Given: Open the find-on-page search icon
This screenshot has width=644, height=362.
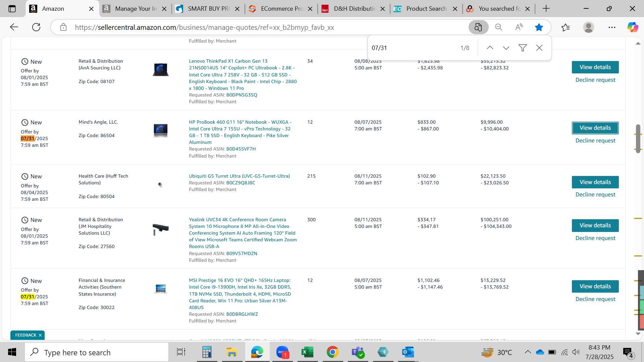Looking at the screenshot, I should tap(478, 27).
